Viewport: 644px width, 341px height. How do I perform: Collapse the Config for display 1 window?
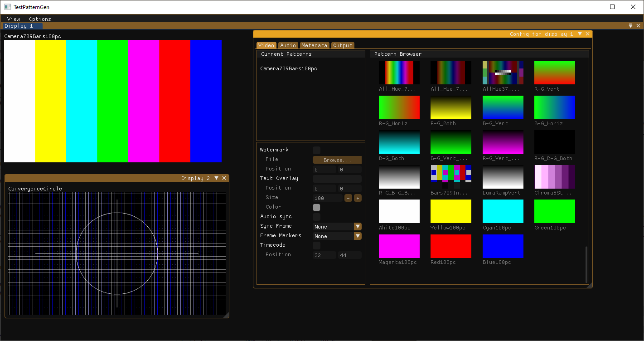(580, 34)
